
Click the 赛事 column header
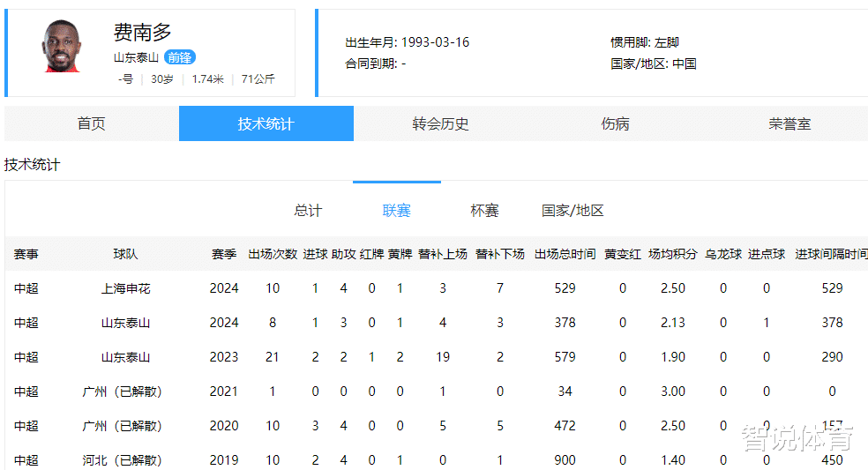26,254
